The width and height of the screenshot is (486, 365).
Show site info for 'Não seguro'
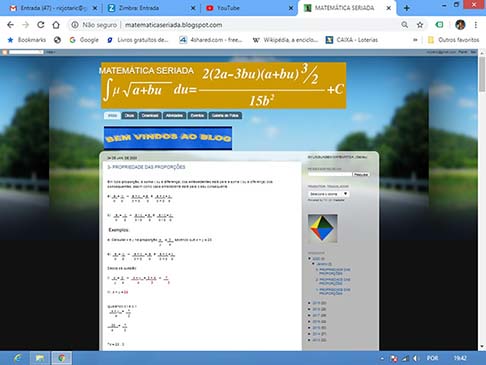(94, 25)
